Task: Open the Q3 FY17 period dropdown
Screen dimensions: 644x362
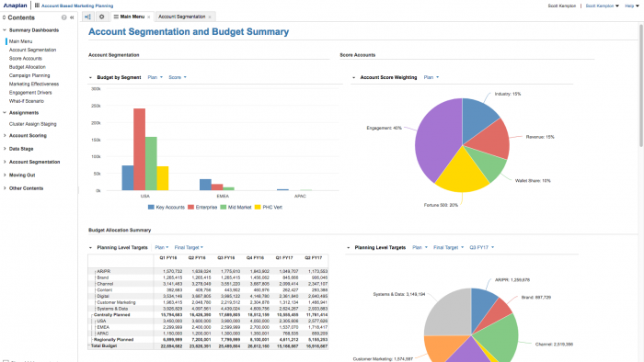Action: pos(482,248)
